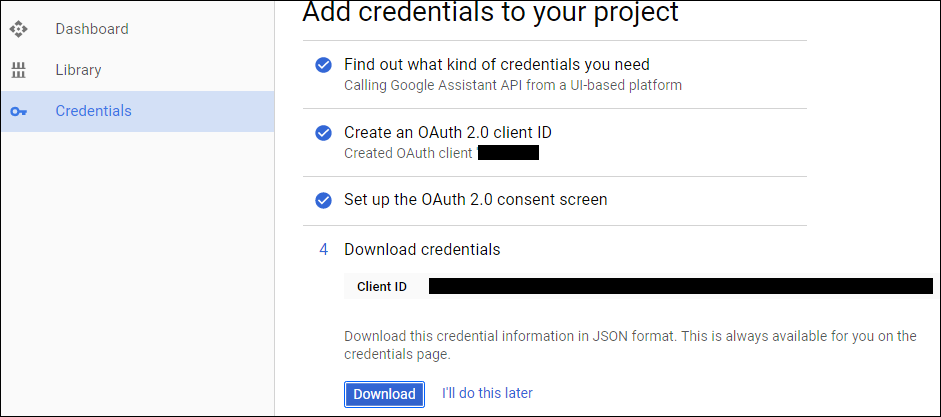
Task: Click the 'Client ID' label
Action: (x=382, y=287)
